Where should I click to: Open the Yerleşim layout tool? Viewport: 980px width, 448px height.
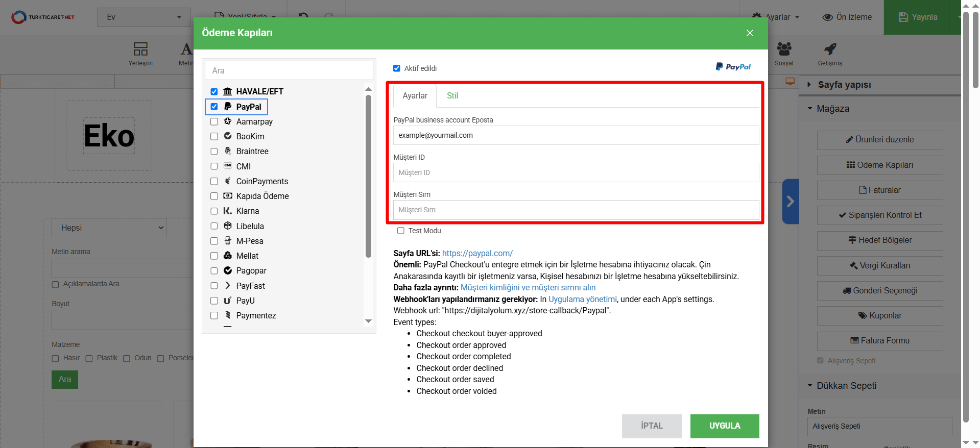pos(140,54)
